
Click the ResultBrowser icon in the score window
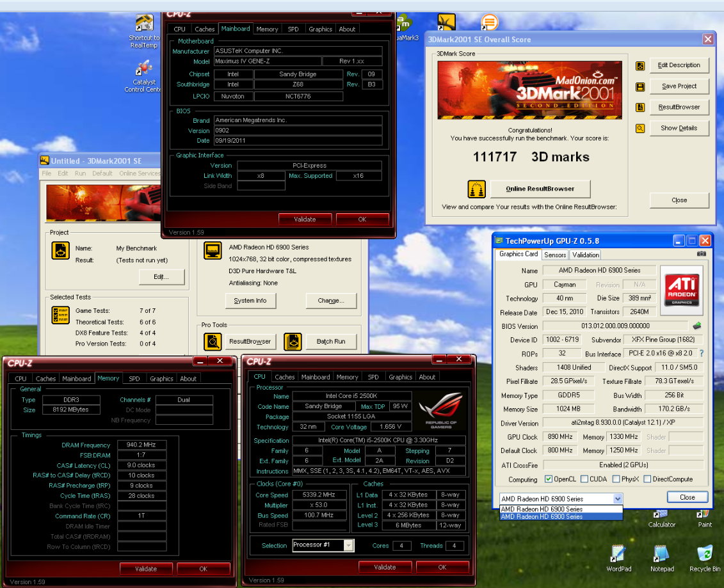[x=640, y=107]
